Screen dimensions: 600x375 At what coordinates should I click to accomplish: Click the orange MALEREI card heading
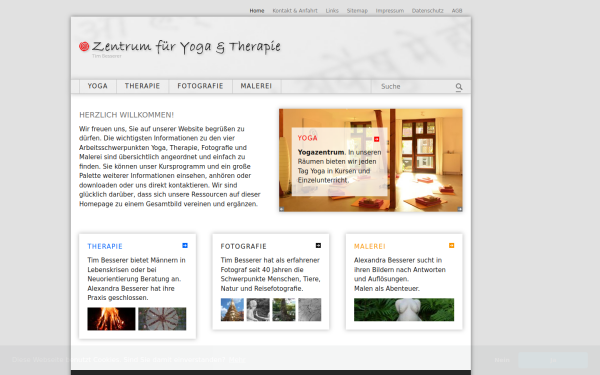pos(370,246)
